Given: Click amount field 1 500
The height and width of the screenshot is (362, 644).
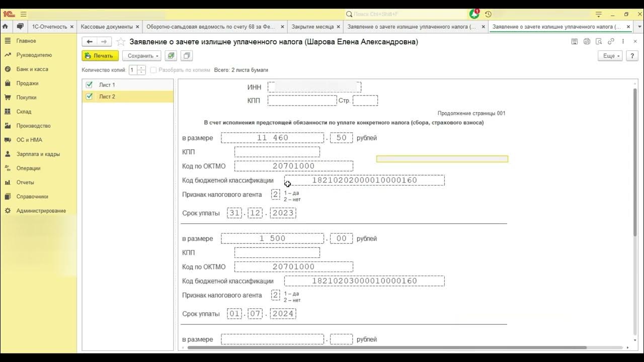Looking at the screenshot, I should 273,238.
